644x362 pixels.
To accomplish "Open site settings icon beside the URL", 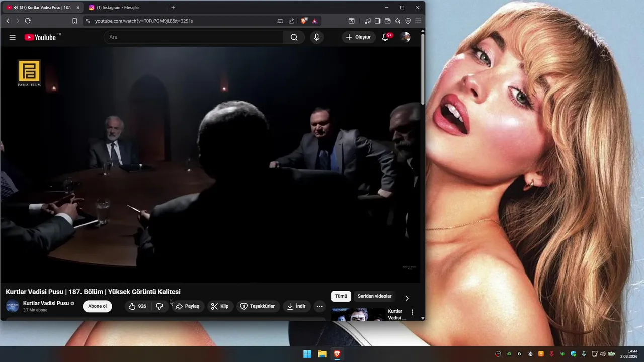I will coord(88,21).
